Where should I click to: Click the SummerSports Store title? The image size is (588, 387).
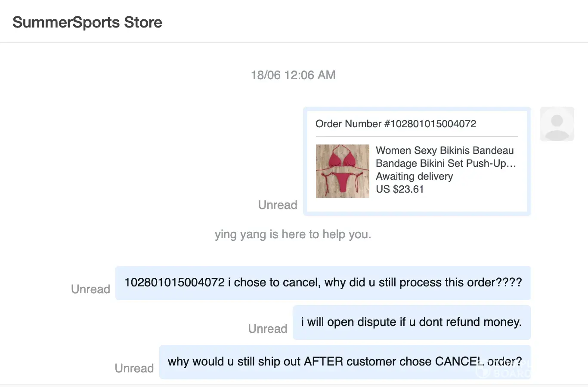(87, 22)
